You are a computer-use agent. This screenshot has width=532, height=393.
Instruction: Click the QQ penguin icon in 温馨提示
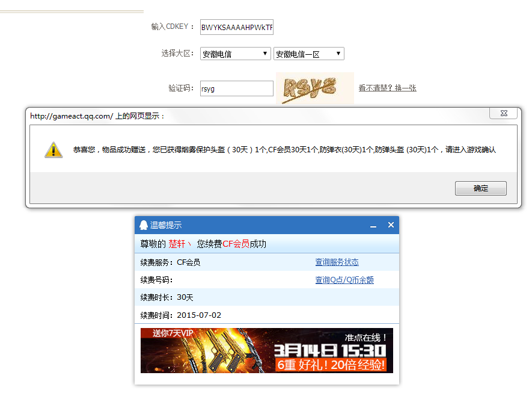point(144,225)
